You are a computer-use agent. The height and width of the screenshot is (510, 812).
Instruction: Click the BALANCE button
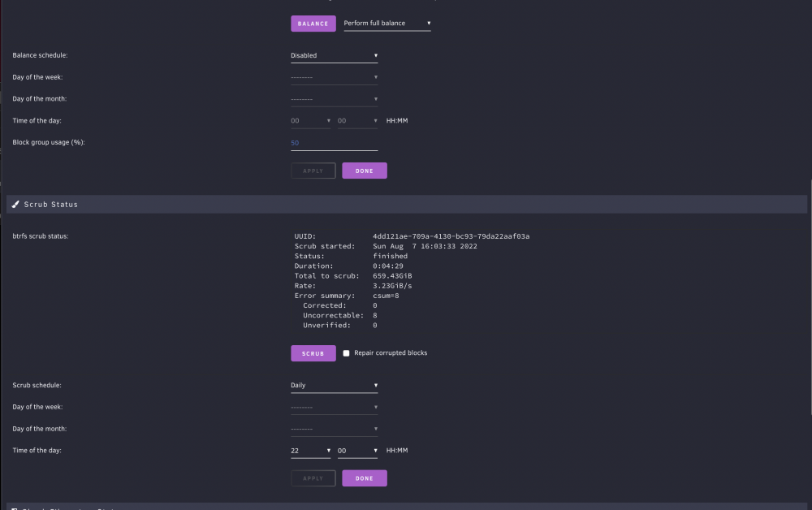click(313, 24)
